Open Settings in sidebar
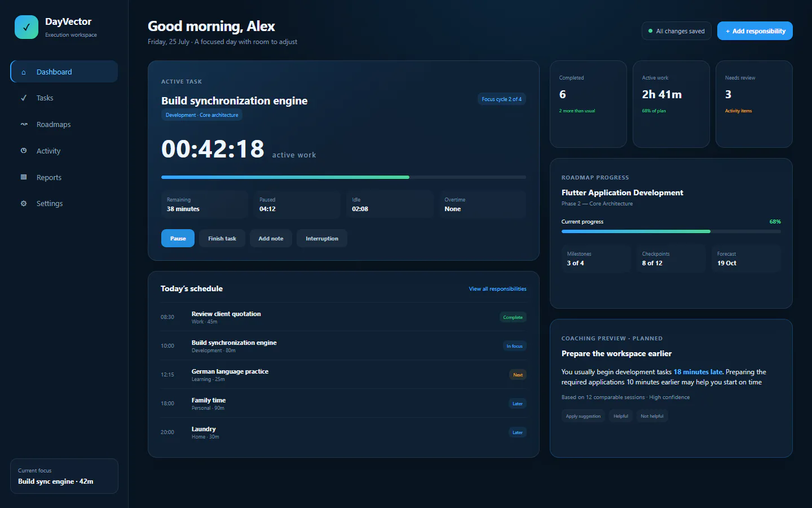 64,203
